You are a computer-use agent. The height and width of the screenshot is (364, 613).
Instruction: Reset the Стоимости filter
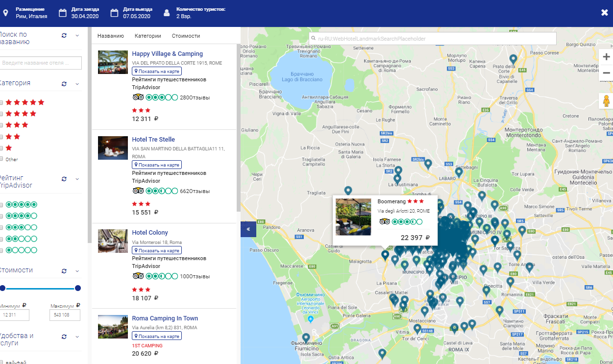tap(64, 271)
